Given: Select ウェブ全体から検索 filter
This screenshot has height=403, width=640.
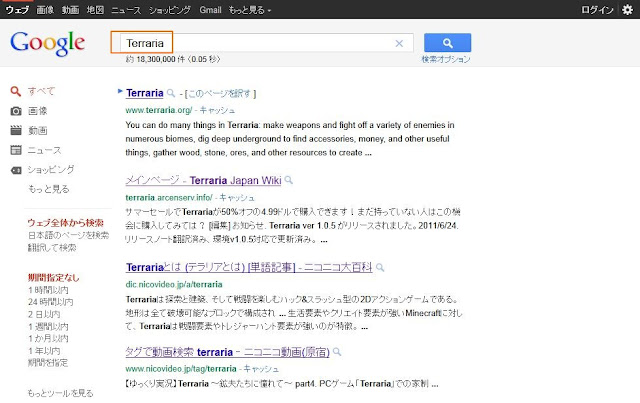Looking at the screenshot, I should [x=65, y=223].
